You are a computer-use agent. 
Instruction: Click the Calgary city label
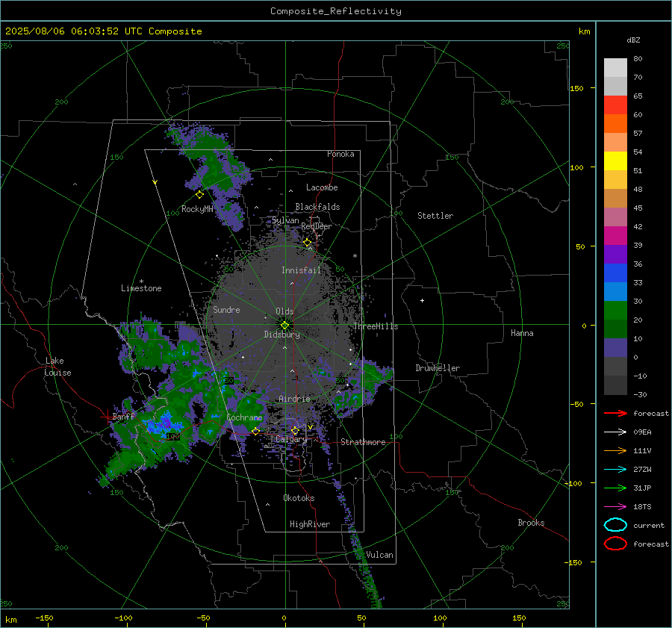pyautogui.click(x=291, y=439)
